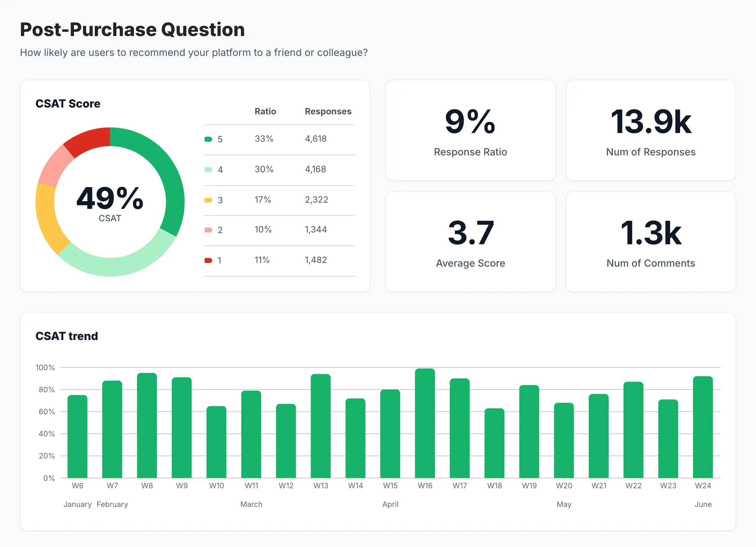Open the 9% Response Ratio card
Viewport: 756px width, 547px height.
click(x=470, y=130)
